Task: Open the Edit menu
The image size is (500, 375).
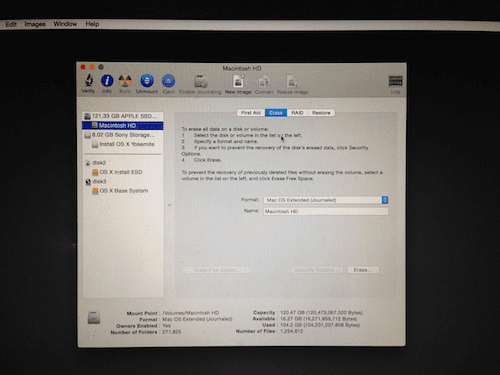Action: 11,24
